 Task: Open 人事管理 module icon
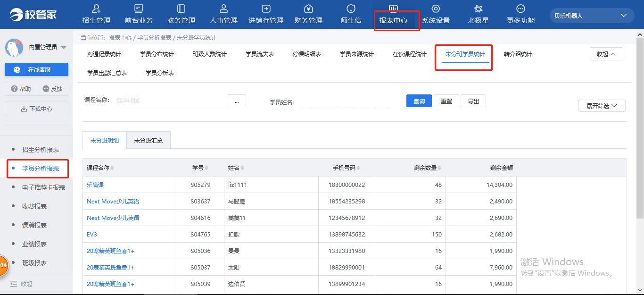coord(223,8)
